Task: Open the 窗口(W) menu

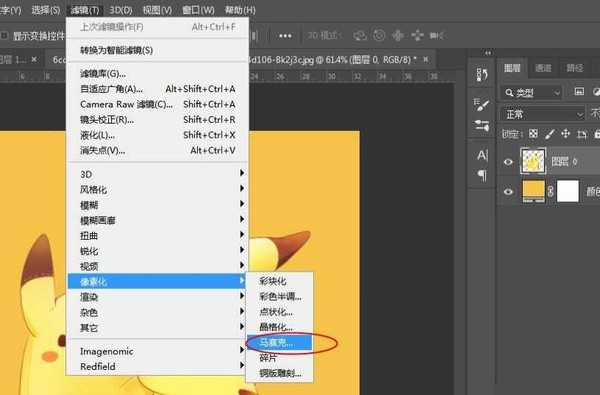Action: (198, 10)
